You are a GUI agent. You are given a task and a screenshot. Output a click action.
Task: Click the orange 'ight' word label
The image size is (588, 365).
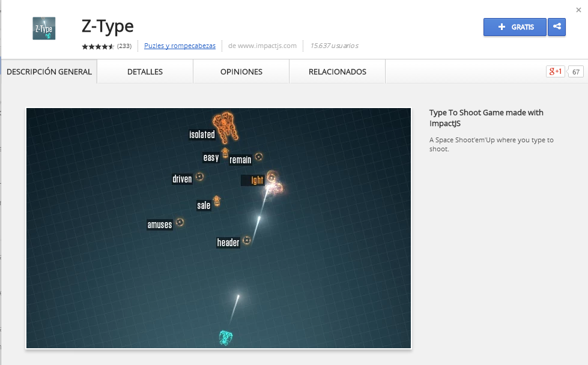253,180
